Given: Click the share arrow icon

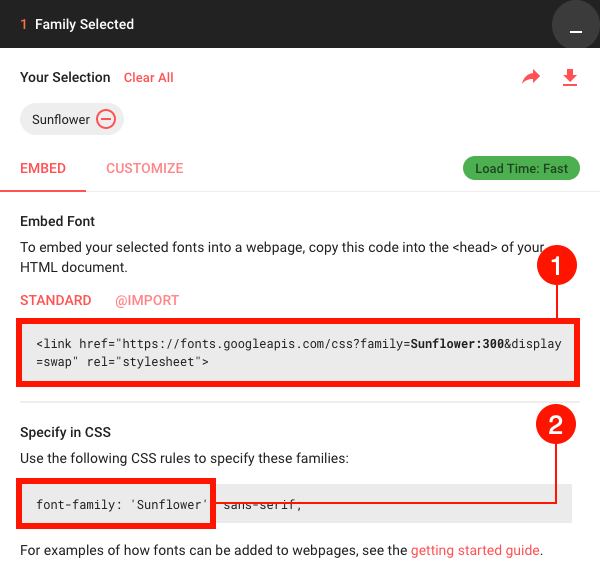Looking at the screenshot, I should 531,77.
